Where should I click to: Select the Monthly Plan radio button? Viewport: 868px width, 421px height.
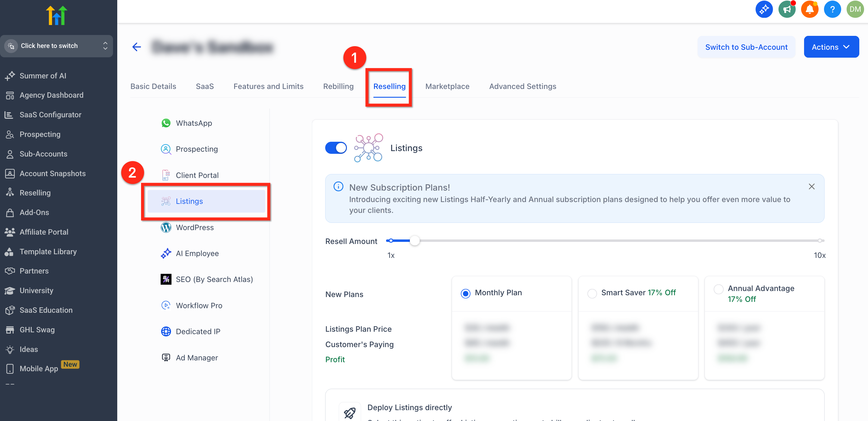pyautogui.click(x=465, y=293)
